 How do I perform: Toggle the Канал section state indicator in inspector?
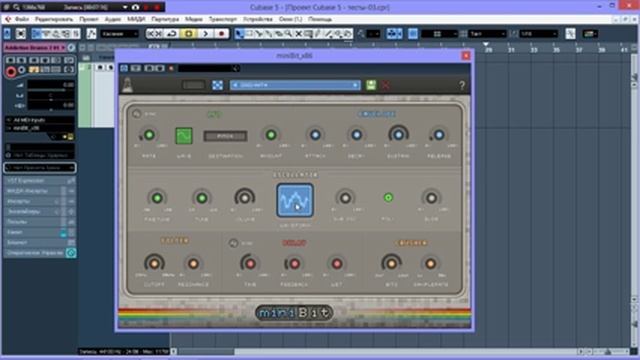coord(63,233)
